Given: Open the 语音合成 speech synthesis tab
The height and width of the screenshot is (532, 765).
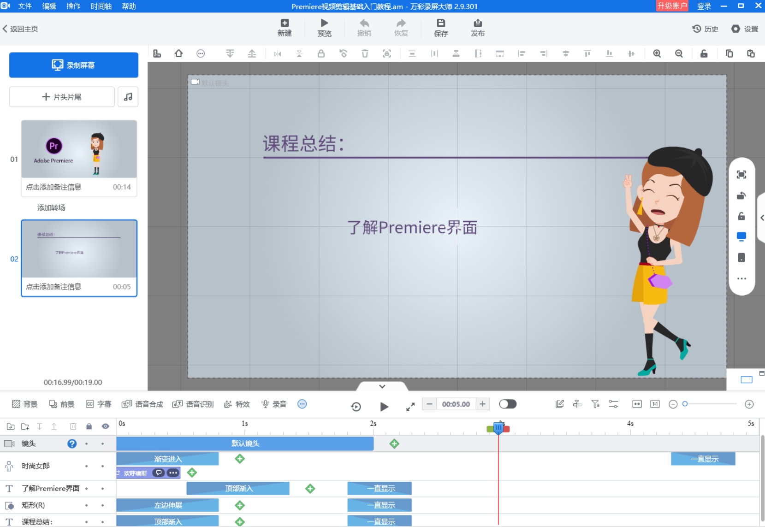Looking at the screenshot, I should [x=142, y=404].
